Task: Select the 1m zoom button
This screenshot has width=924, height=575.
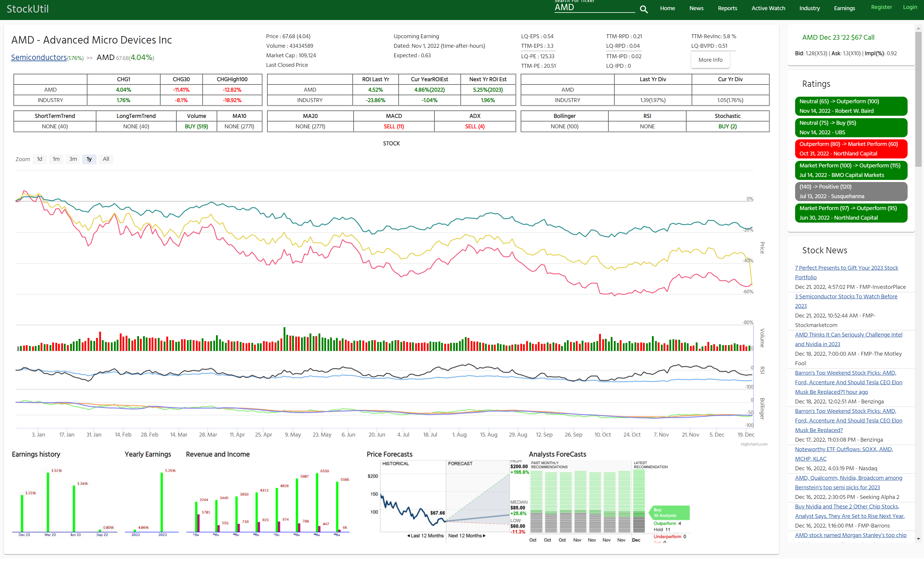Action: tap(56, 159)
